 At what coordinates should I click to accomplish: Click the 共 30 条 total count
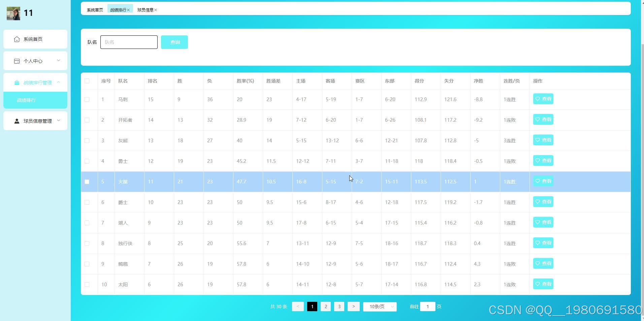click(279, 307)
